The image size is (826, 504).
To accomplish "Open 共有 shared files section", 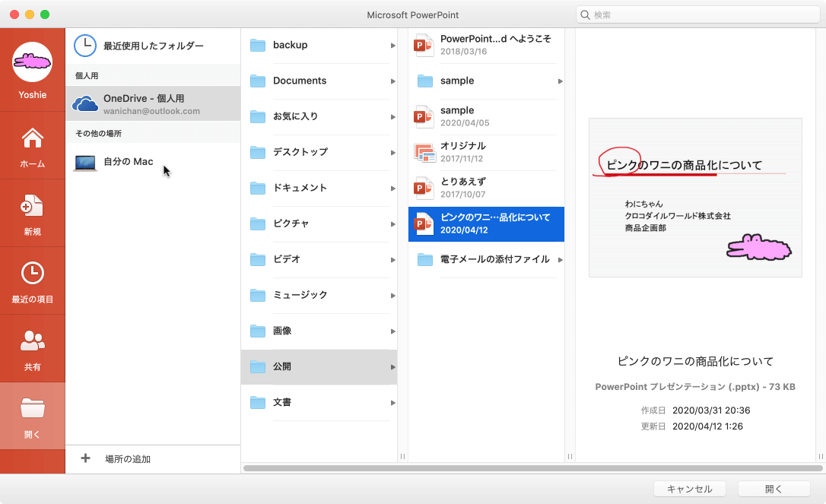I will click(32, 350).
